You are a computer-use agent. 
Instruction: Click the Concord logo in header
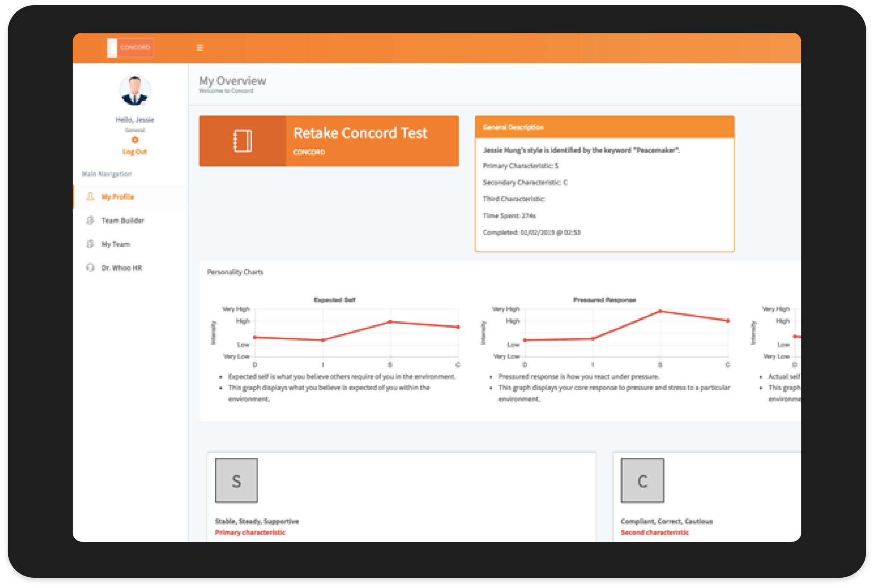click(x=130, y=47)
